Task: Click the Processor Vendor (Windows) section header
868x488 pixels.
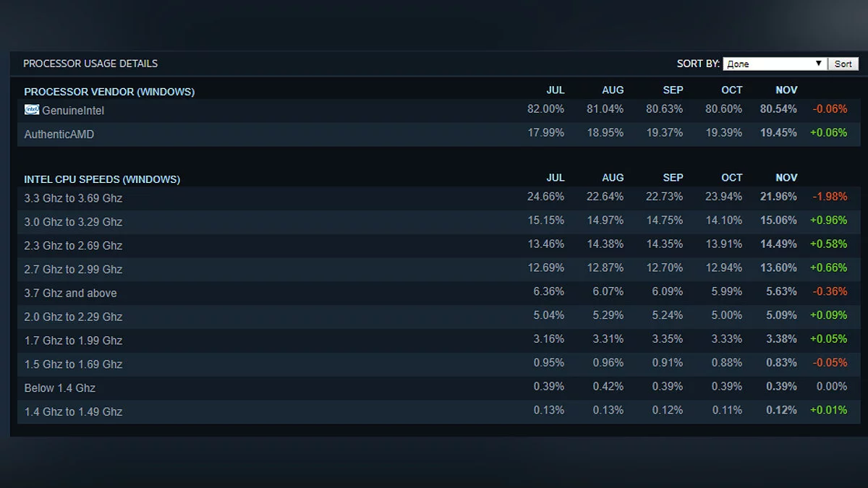Action: [109, 92]
